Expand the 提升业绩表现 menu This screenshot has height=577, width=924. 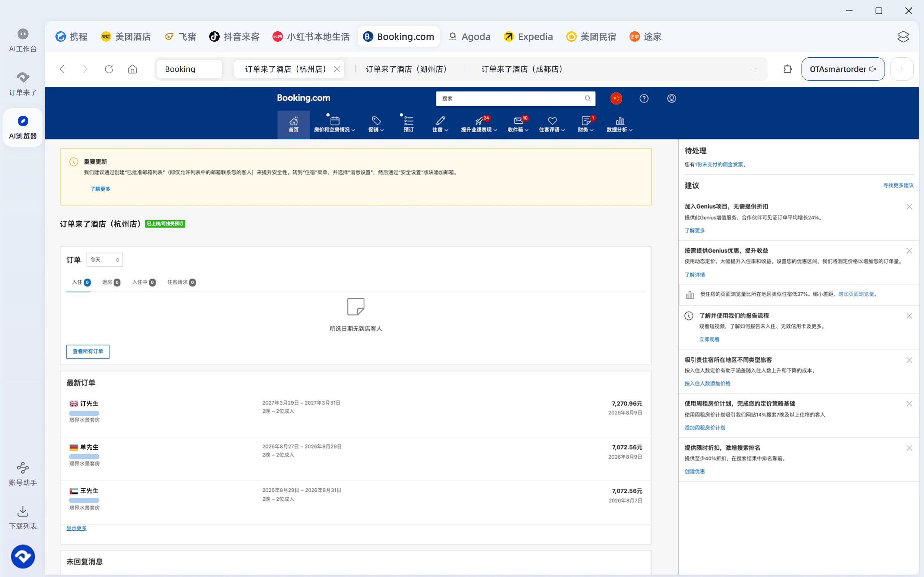(479, 124)
